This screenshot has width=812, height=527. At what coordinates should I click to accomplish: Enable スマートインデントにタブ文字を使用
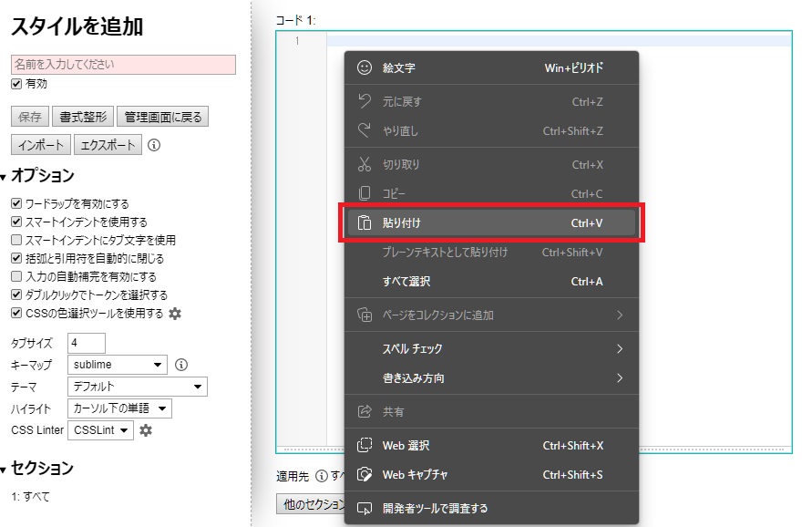click(15, 239)
